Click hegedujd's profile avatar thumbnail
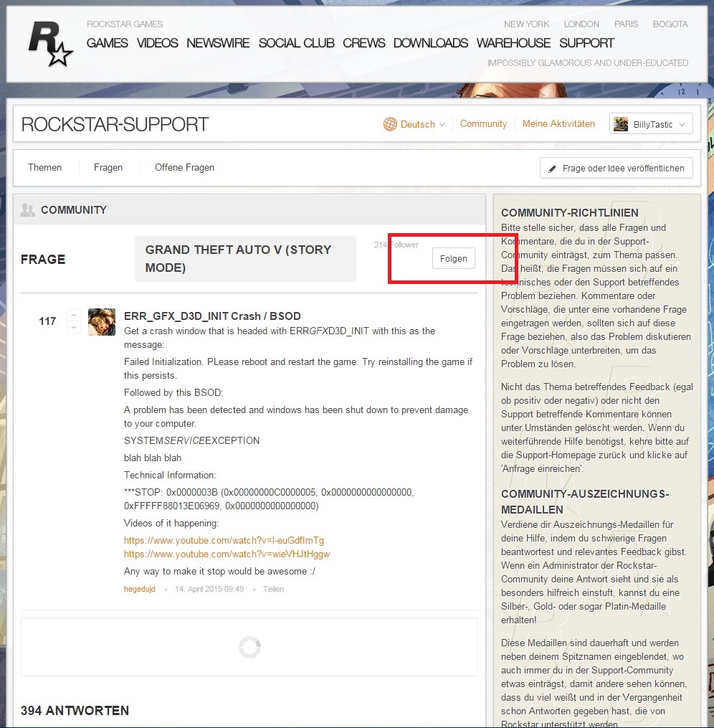Image resolution: width=714 pixels, height=728 pixels. click(102, 322)
